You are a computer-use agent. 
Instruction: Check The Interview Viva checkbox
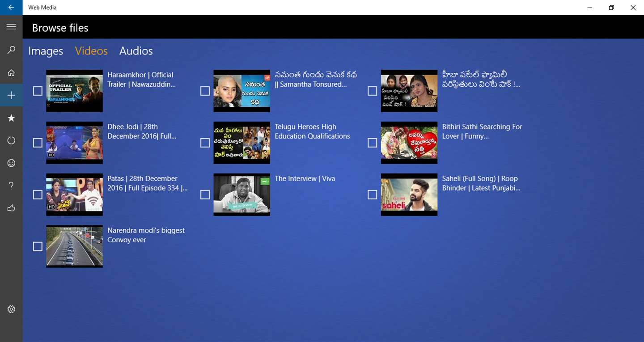point(205,194)
